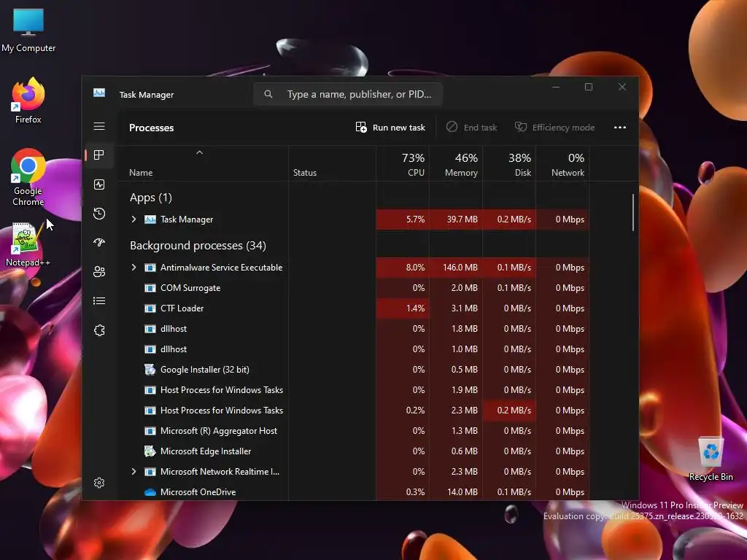
Task: Sort by the Memory column header
Action: pyautogui.click(x=457, y=164)
